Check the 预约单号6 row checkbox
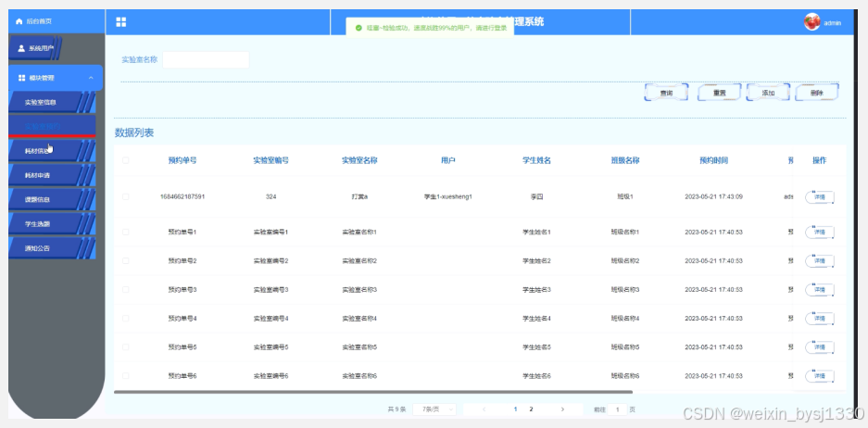 [126, 376]
